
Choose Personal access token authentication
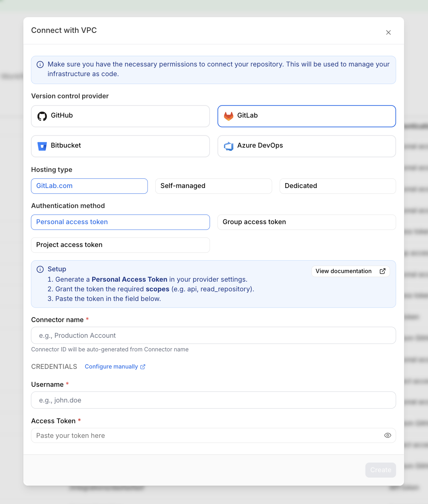pyautogui.click(x=120, y=222)
